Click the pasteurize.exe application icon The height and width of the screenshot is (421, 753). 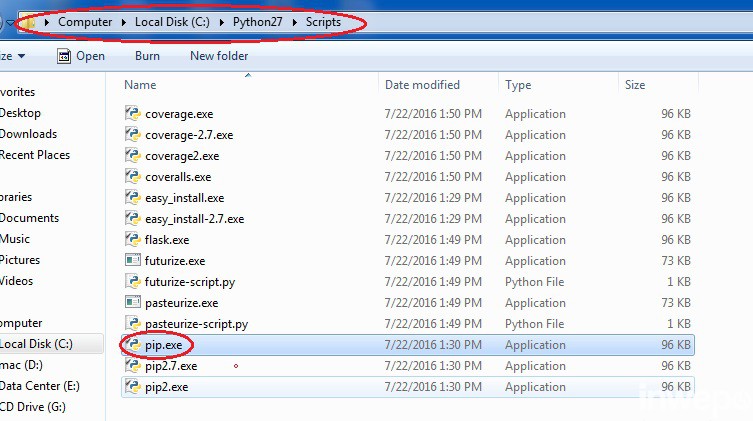coord(132,303)
